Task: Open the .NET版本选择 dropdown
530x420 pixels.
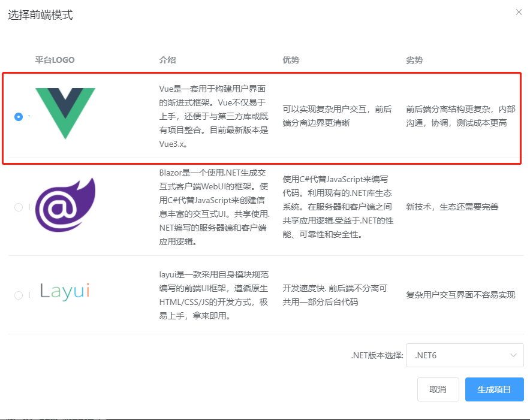Action: coord(465,355)
